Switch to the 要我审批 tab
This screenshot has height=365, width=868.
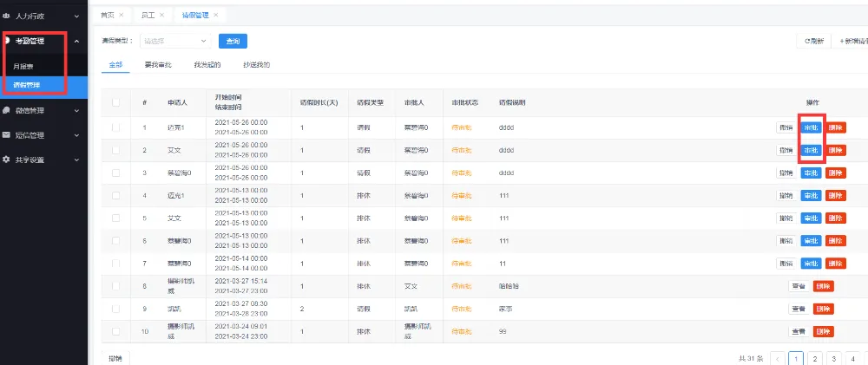158,65
